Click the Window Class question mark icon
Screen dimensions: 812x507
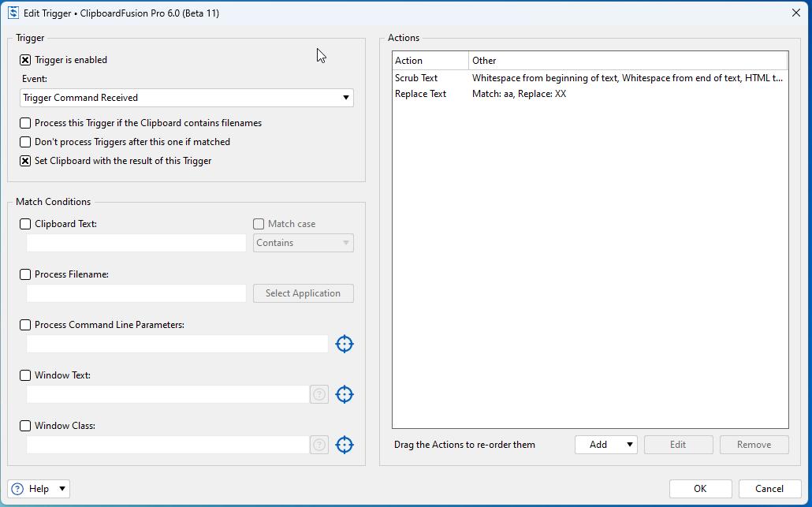click(x=319, y=445)
